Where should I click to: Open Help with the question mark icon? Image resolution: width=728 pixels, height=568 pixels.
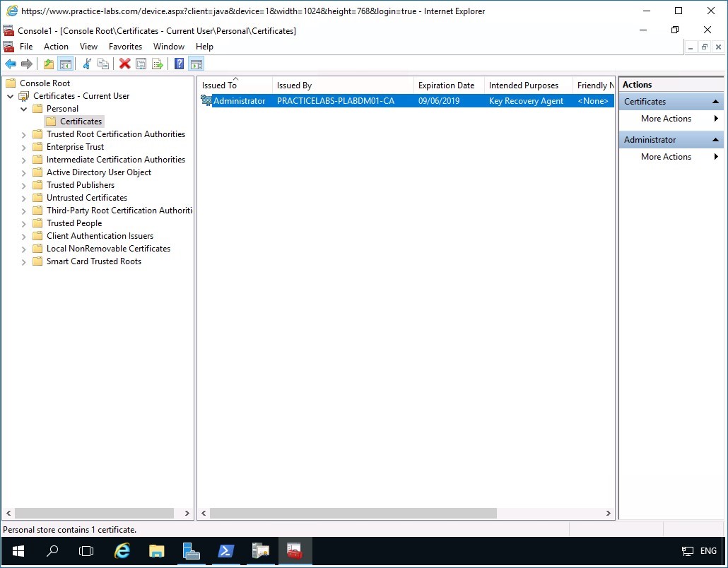coord(178,64)
